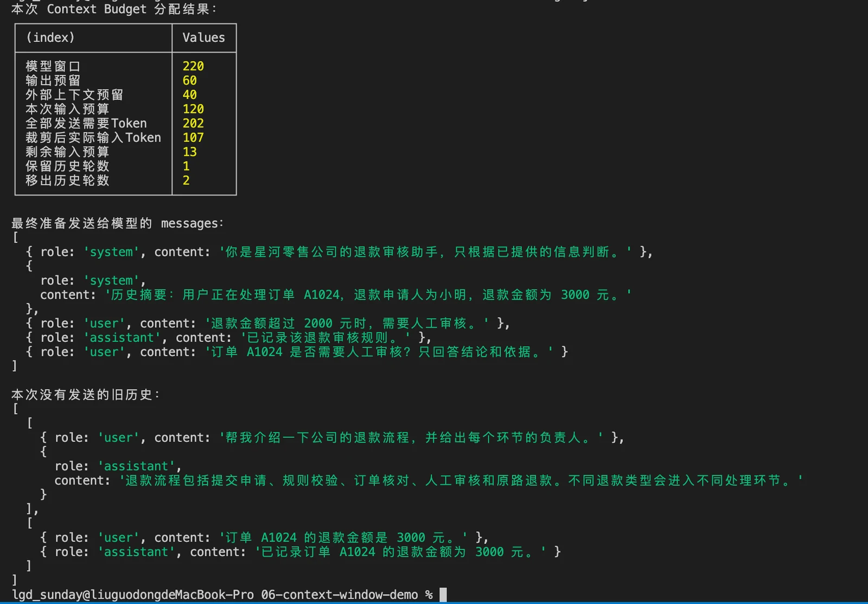Click the '帮我介绍一下公司的退款流程' user content
The image size is (868, 604).
point(411,437)
